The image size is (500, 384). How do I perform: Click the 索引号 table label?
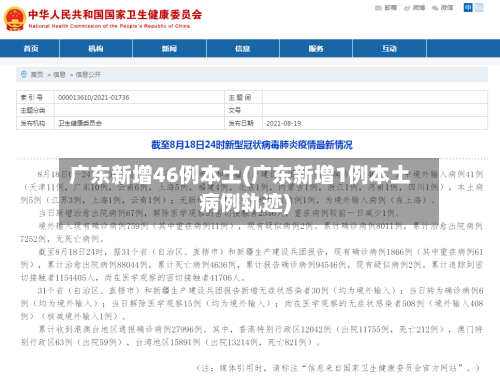coord(32,98)
